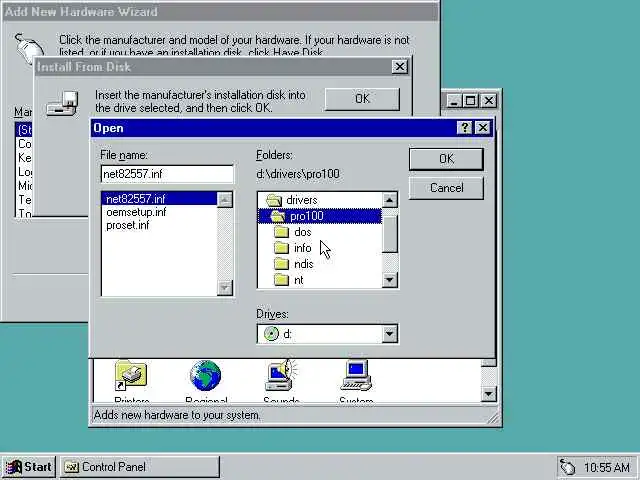Open the ndis folder

click(303, 264)
